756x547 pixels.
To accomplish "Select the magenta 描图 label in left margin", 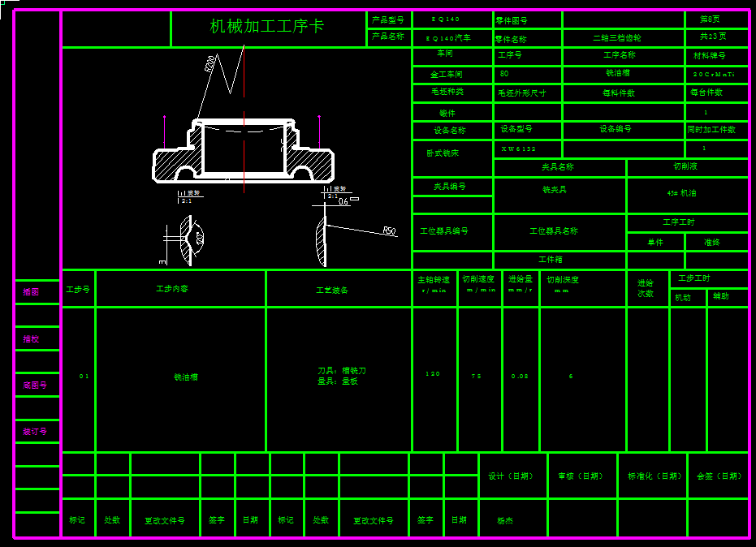I will 31,292.
